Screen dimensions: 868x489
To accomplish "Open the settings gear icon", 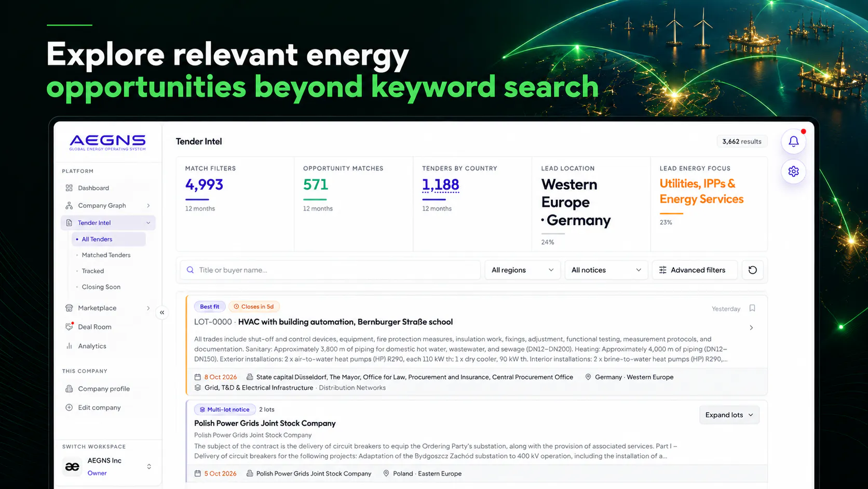I will pyautogui.click(x=793, y=171).
